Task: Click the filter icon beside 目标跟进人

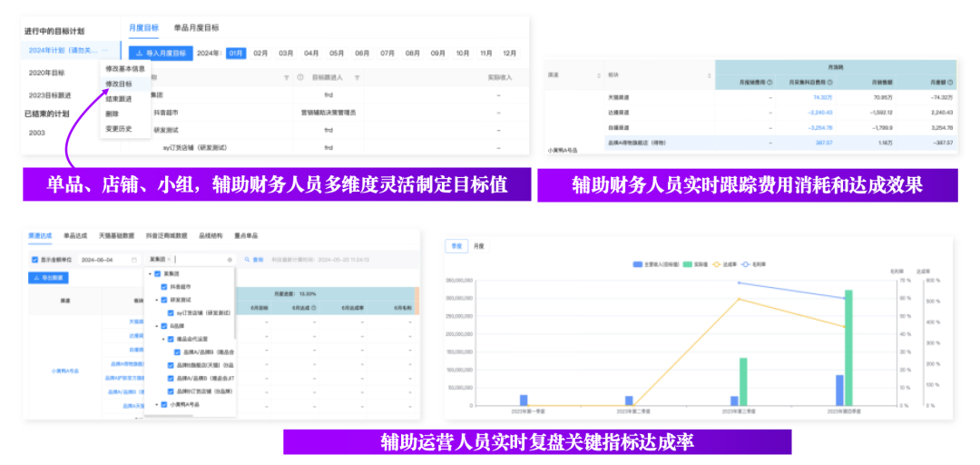Action: click(x=357, y=78)
